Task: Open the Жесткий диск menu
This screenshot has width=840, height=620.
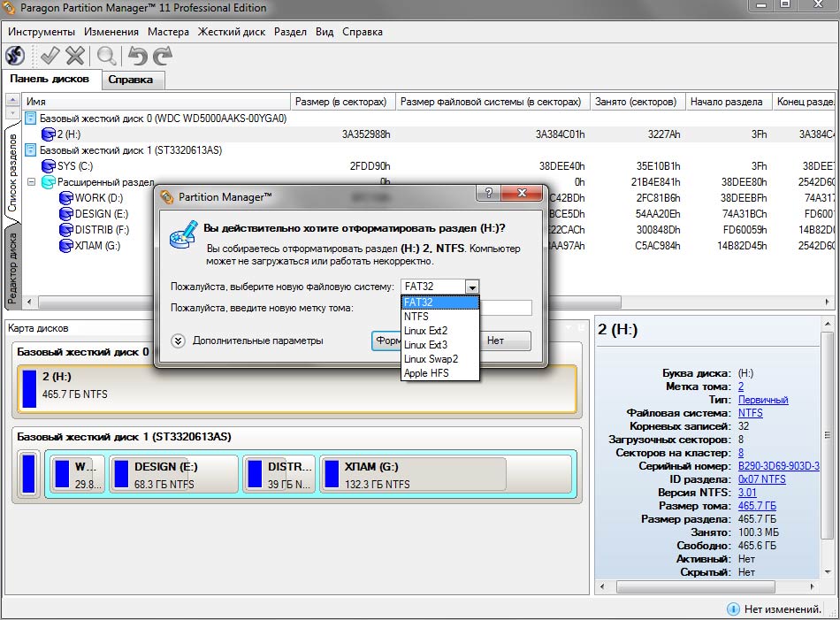Action: (231, 32)
